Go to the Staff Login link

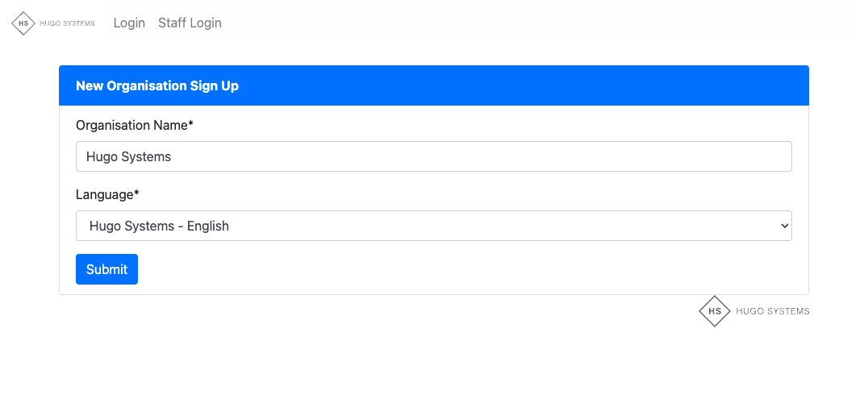(190, 23)
